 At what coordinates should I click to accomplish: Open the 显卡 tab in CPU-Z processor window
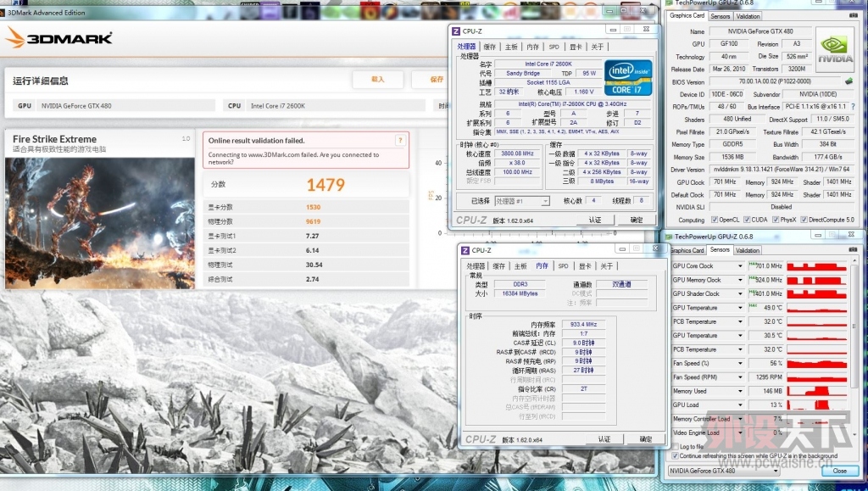tap(576, 47)
